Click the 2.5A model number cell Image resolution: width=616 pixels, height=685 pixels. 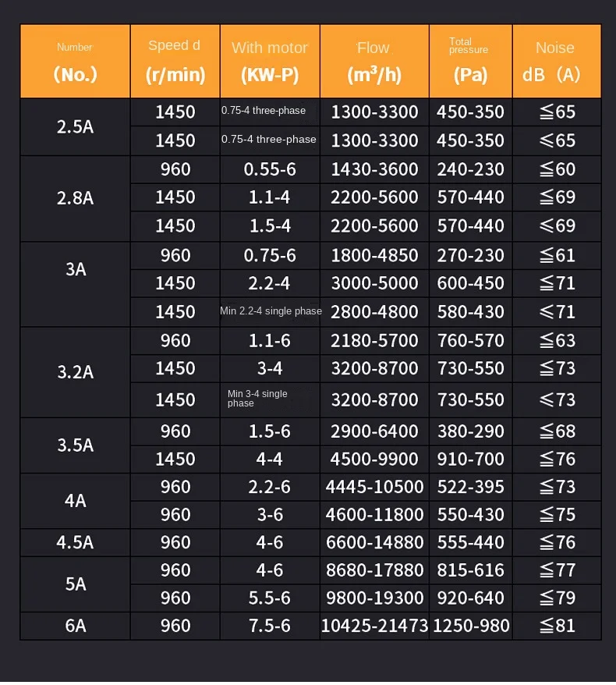point(75,126)
